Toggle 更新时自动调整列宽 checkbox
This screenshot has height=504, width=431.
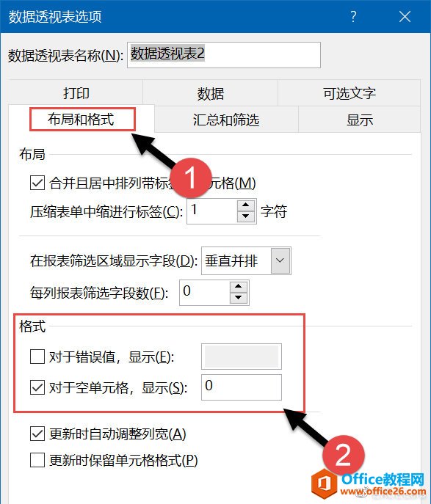[x=37, y=434]
